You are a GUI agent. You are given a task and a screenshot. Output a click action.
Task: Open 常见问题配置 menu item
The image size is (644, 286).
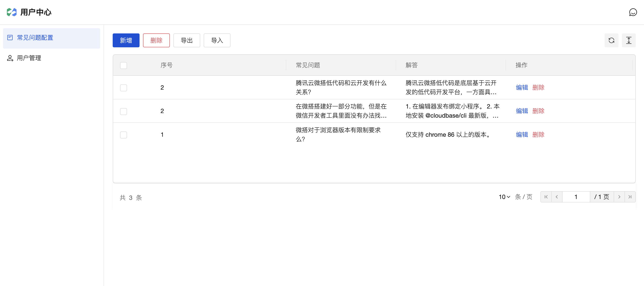52,38
